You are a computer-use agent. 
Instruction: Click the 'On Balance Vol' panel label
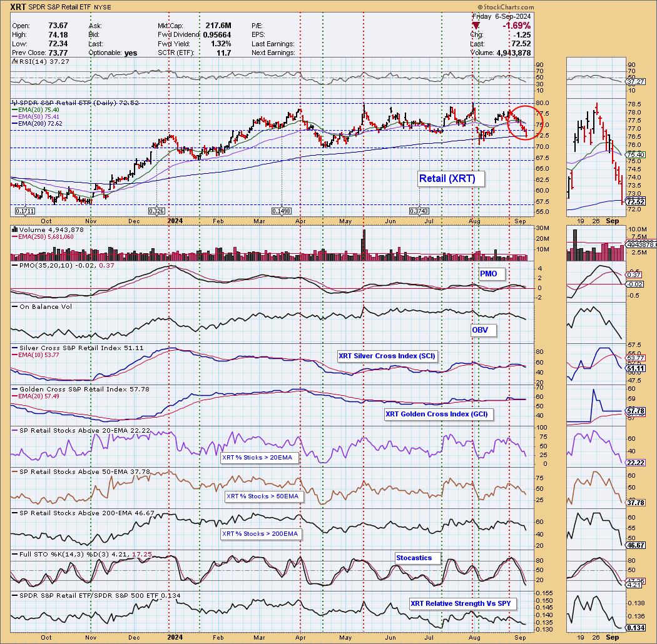point(46,306)
